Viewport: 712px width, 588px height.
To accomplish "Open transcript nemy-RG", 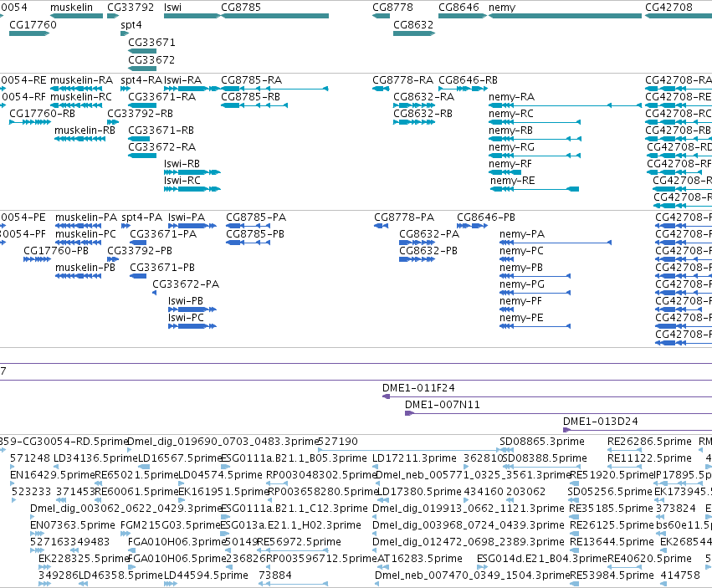I will (x=535, y=156).
